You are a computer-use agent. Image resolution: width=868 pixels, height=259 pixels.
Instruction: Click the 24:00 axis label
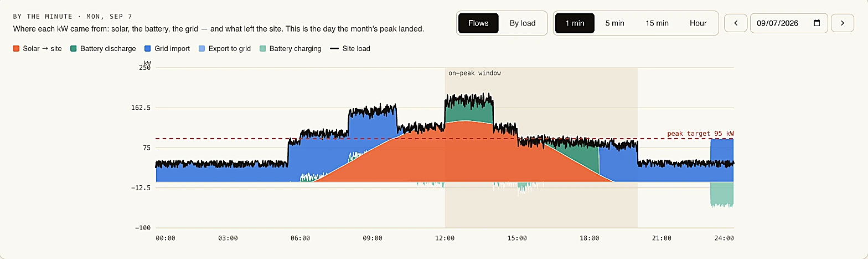(x=724, y=238)
